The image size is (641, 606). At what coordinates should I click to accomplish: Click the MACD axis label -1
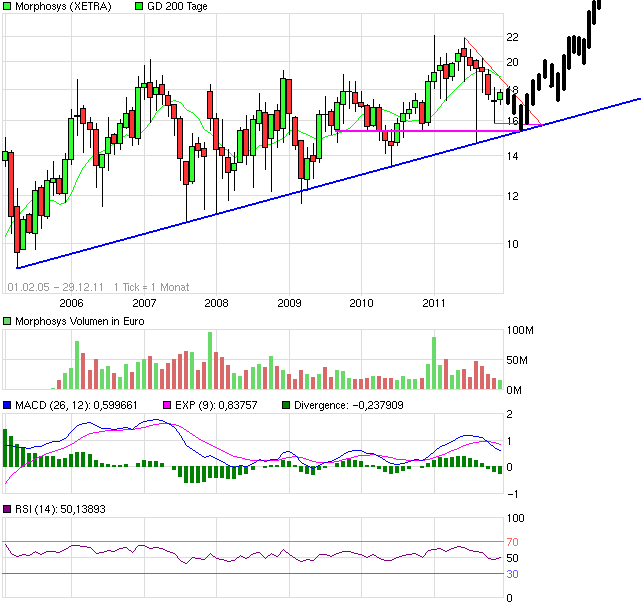(x=513, y=494)
